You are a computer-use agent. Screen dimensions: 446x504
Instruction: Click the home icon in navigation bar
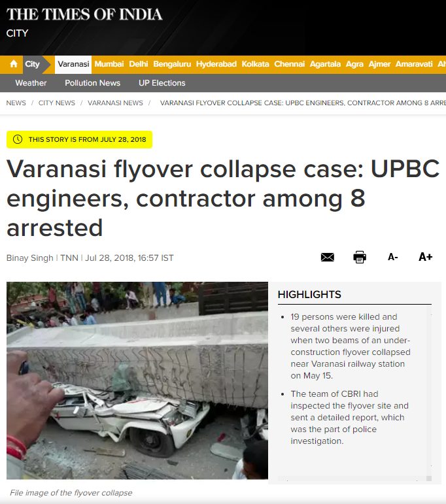pyautogui.click(x=14, y=64)
